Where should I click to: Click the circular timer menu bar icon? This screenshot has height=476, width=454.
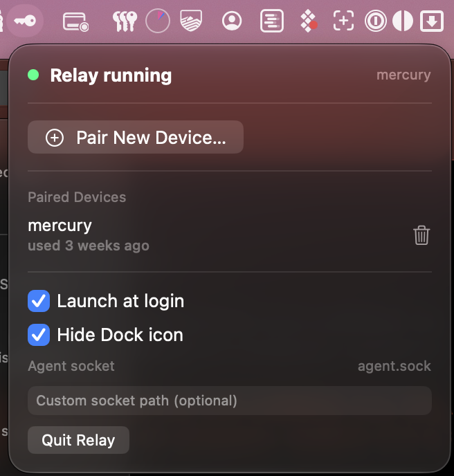[158, 21]
